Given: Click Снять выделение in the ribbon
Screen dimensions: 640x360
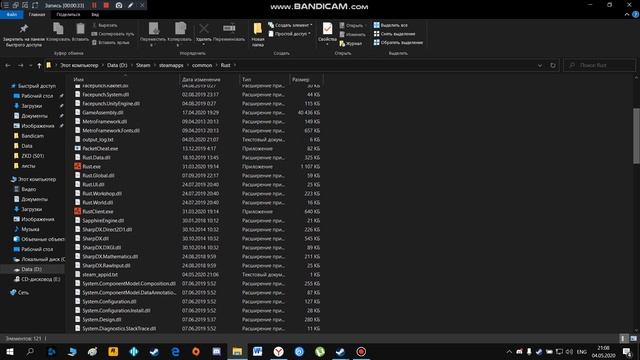Looking at the screenshot, I should click(x=394, y=34).
